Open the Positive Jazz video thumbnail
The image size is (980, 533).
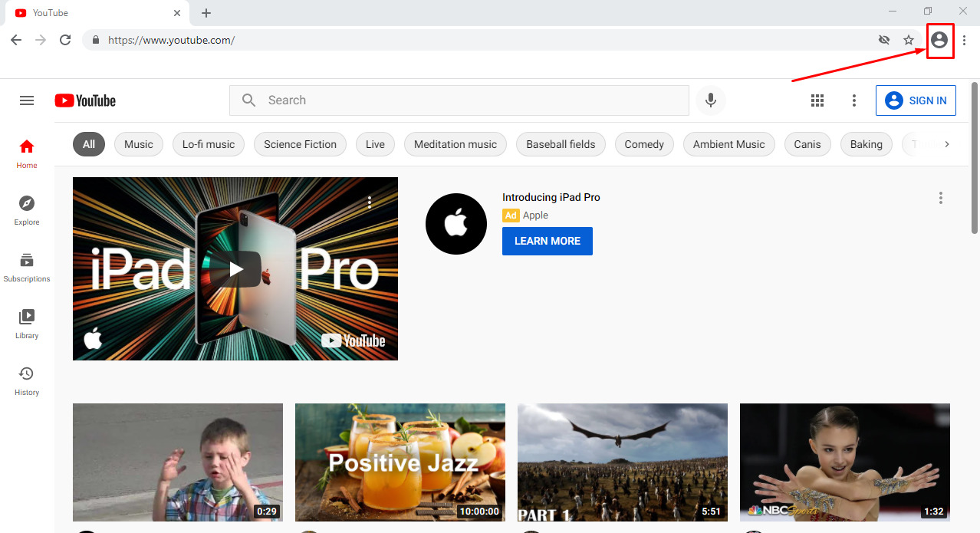point(400,462)
